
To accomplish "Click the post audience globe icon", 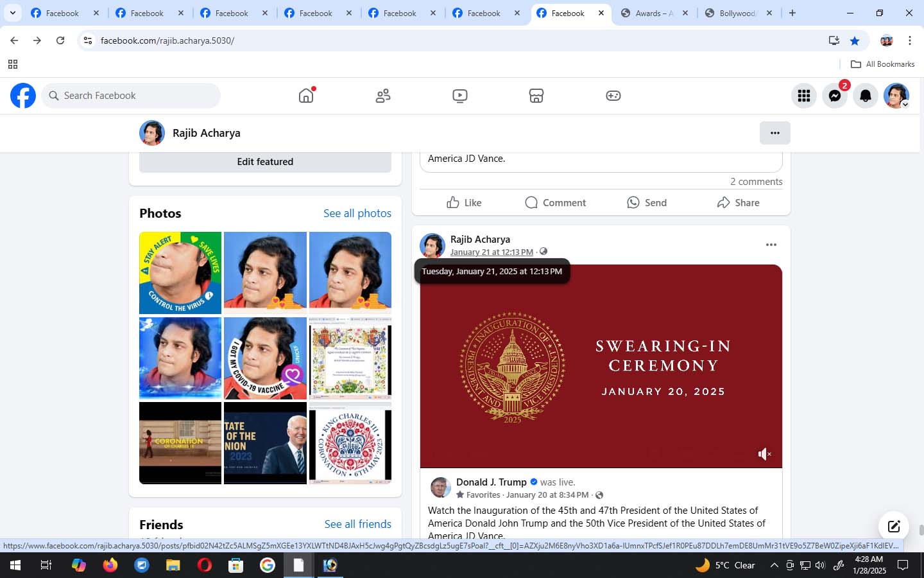I will tap(543, 252).
